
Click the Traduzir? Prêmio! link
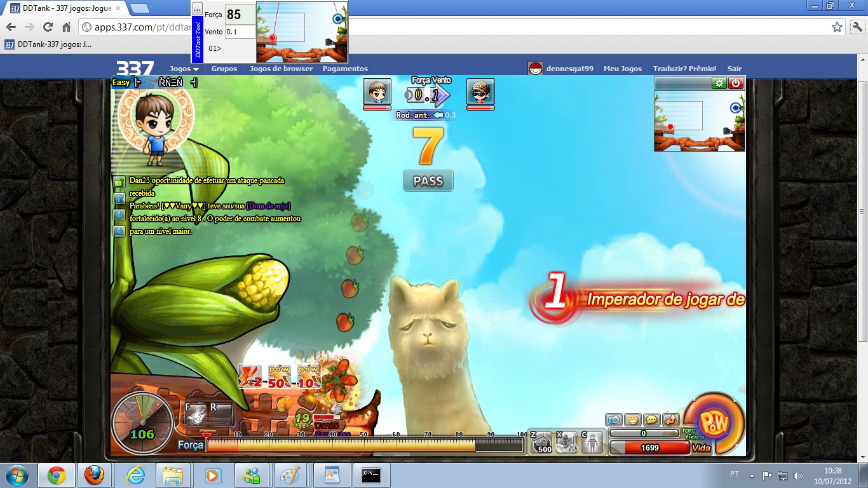click(684, 69)
